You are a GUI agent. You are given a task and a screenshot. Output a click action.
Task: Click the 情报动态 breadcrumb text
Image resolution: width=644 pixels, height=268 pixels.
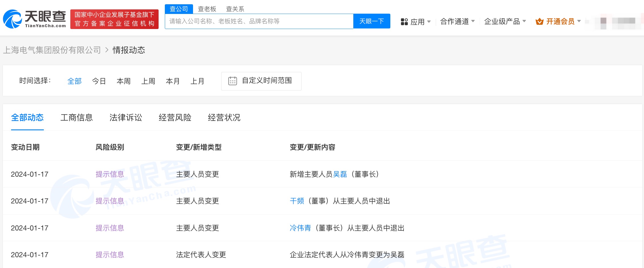tap(129, 50)
